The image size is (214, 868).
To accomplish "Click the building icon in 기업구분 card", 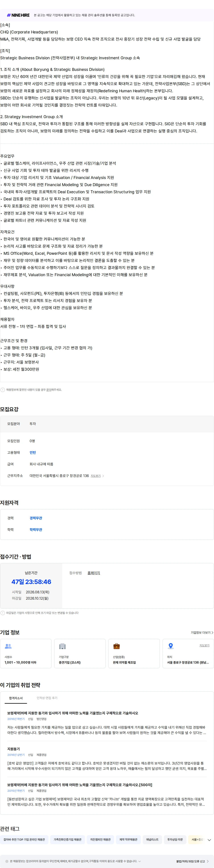I will (62, 646).
